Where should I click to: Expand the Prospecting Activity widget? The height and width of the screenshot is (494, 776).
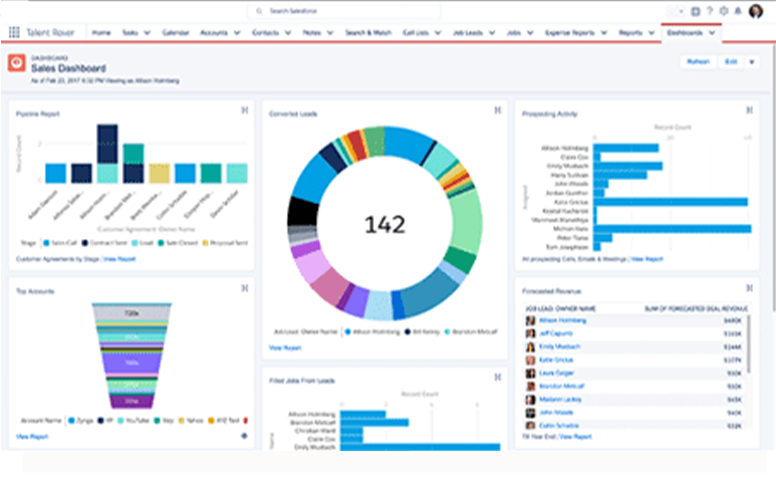[x=749, y=110]
